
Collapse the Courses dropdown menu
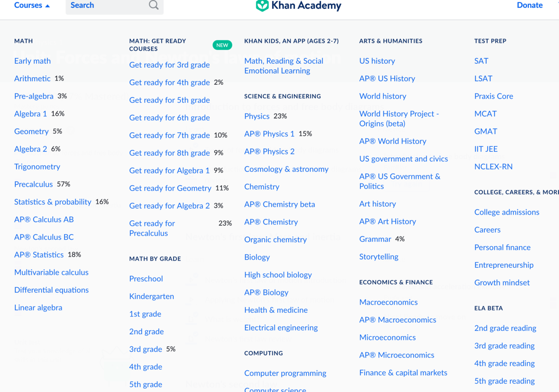32,5
